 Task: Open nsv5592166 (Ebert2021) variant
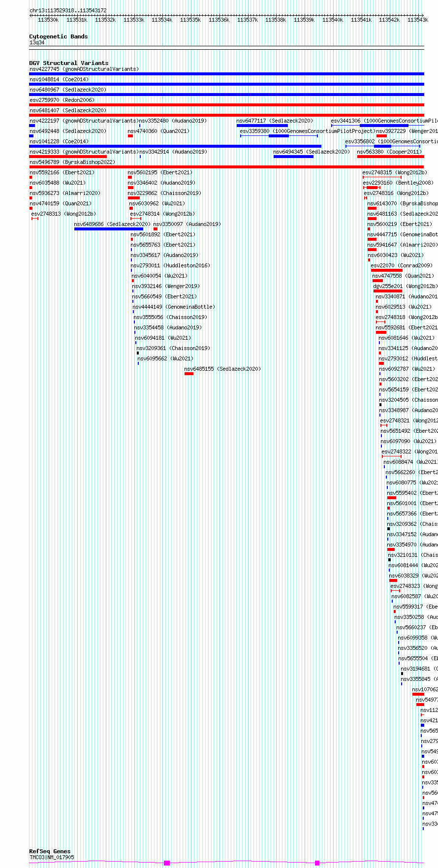(62, 172)
